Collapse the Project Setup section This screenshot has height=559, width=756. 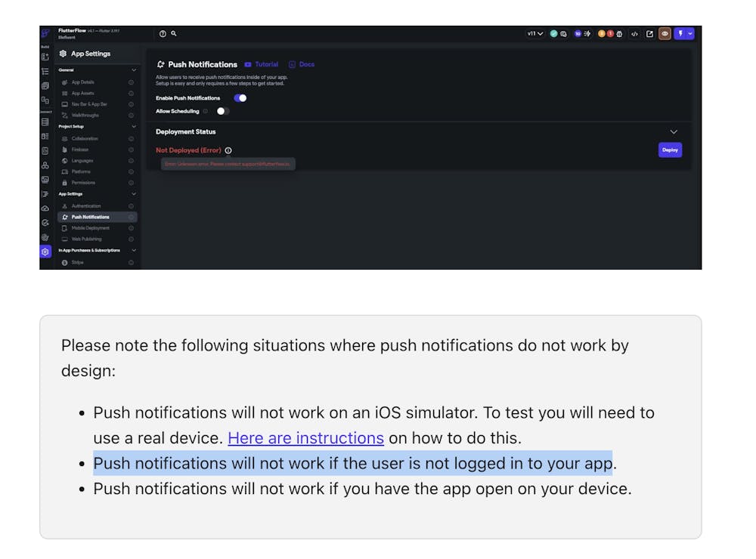tap(134, 127)
